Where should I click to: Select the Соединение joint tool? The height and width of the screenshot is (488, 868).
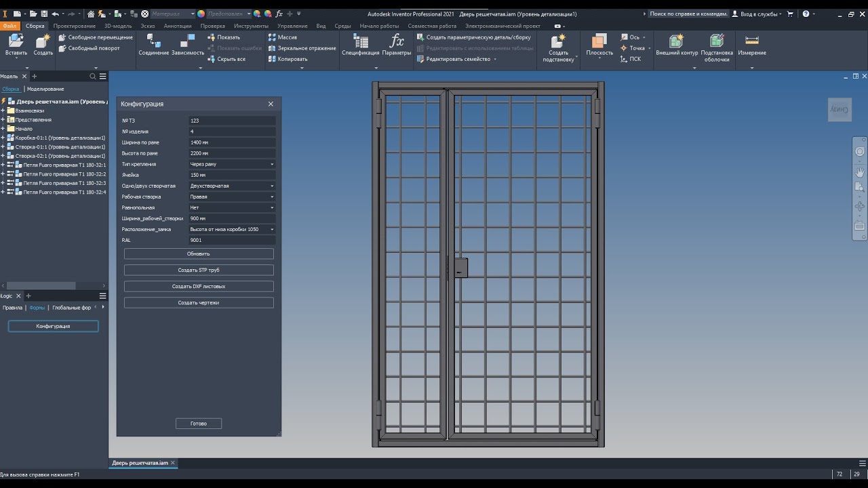(153, 45)
